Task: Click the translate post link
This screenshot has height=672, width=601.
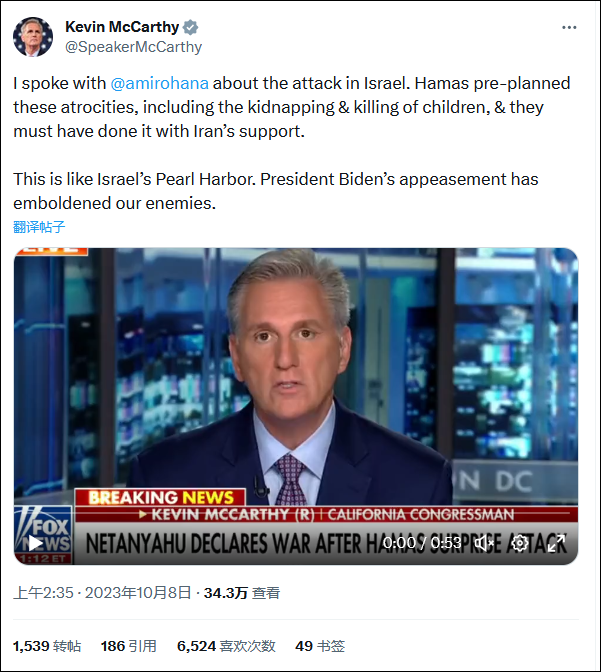Action: tap(39, 226)
